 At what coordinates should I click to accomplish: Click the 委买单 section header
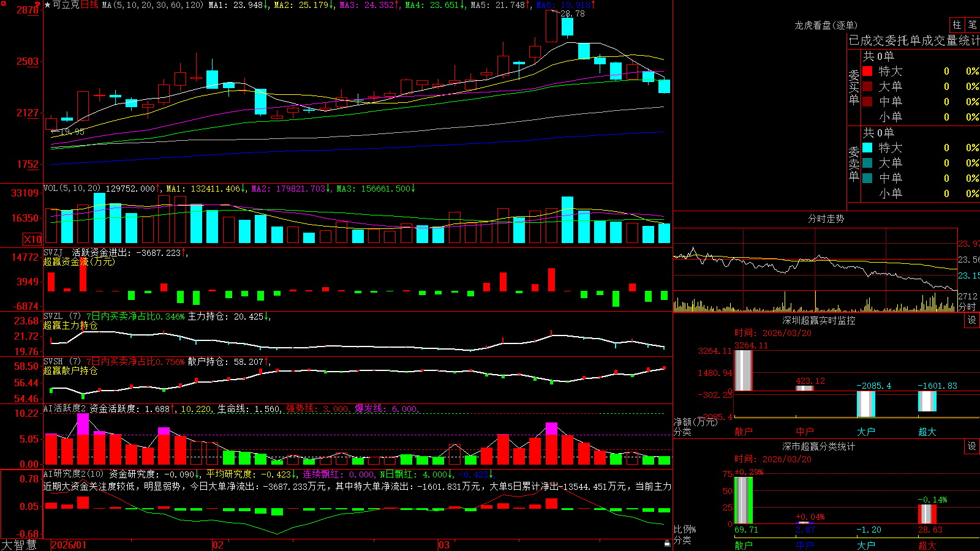[x=854, y=88]
